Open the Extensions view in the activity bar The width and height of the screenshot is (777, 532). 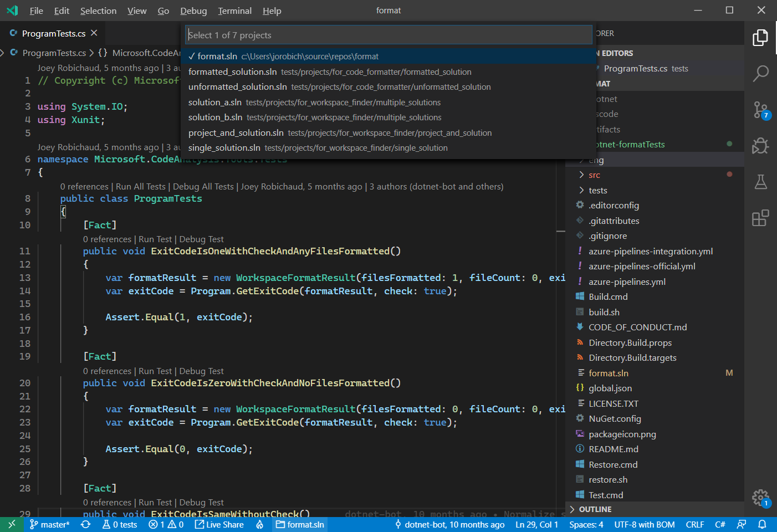[760, 218]
